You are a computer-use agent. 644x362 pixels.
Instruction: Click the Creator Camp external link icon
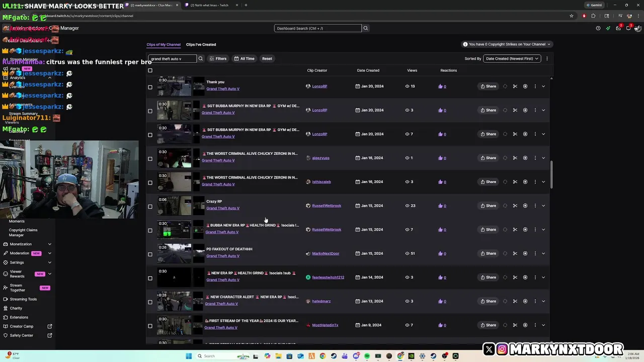(50, 326)
